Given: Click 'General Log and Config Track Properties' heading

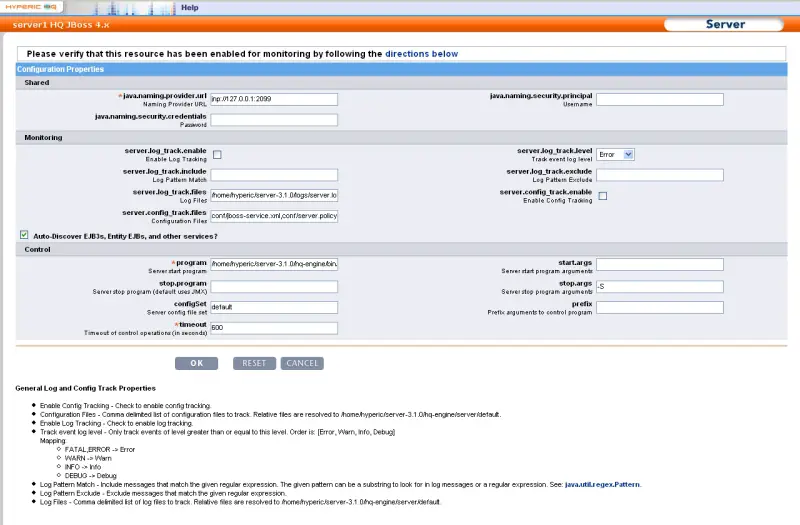Looking at the screenshot, I should pos(85,388).
